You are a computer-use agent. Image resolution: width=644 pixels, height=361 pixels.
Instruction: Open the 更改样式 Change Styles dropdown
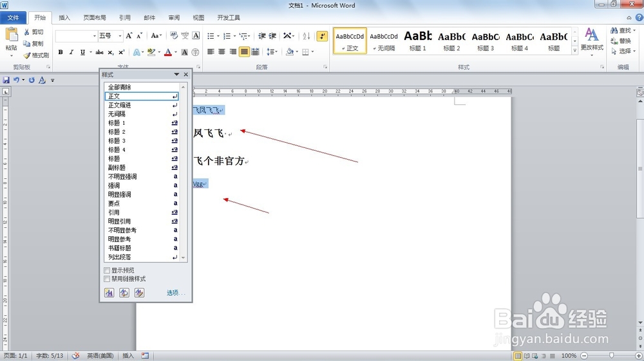(x=592, y=42)
